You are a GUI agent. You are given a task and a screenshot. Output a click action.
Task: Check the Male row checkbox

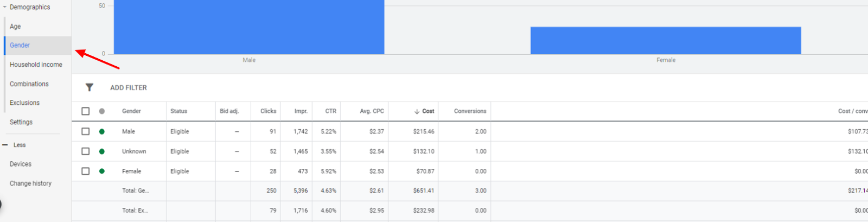[85, 131]
